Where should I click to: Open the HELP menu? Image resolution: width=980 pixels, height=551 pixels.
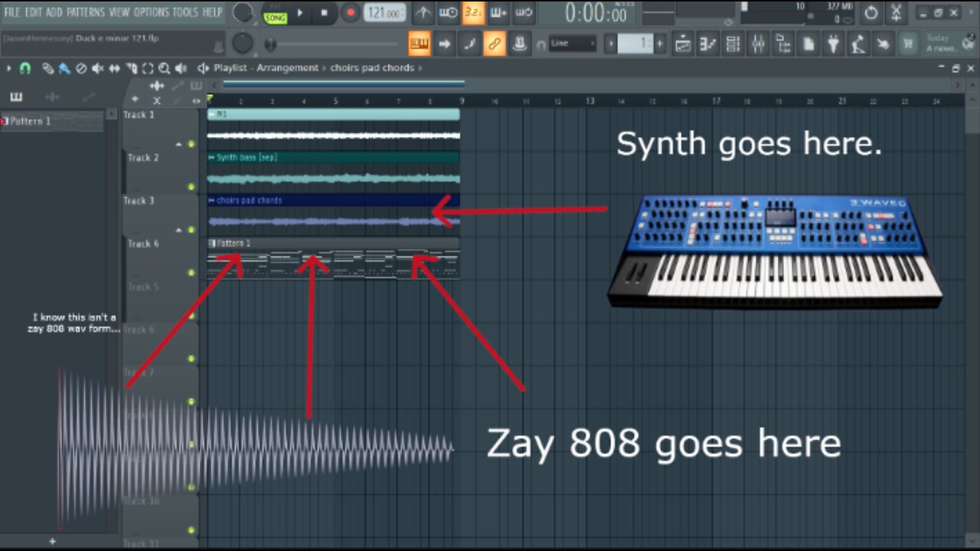pyautogui.click(x=212, y=12)
